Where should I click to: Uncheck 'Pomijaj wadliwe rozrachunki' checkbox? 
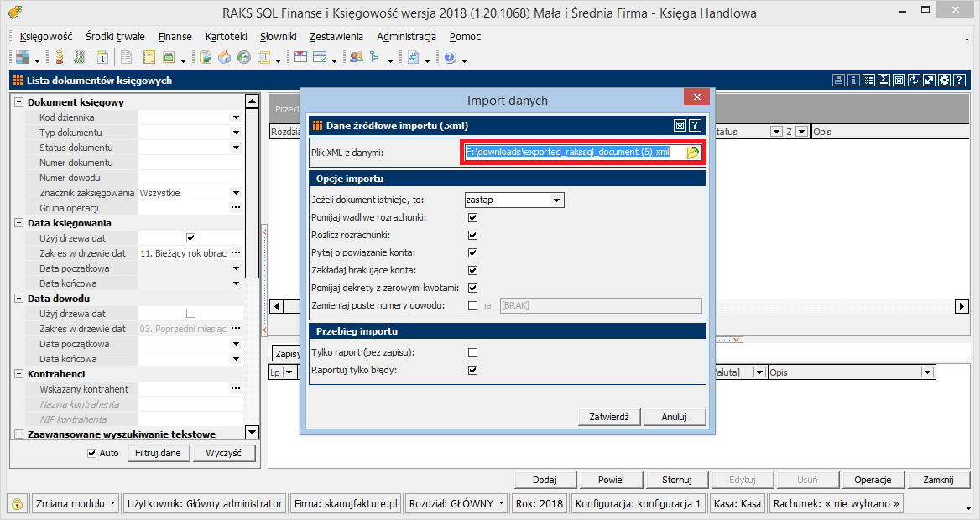[473, 217]
